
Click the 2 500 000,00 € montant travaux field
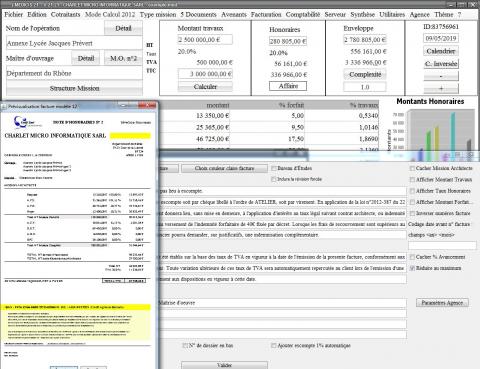(x=205, y=40)
